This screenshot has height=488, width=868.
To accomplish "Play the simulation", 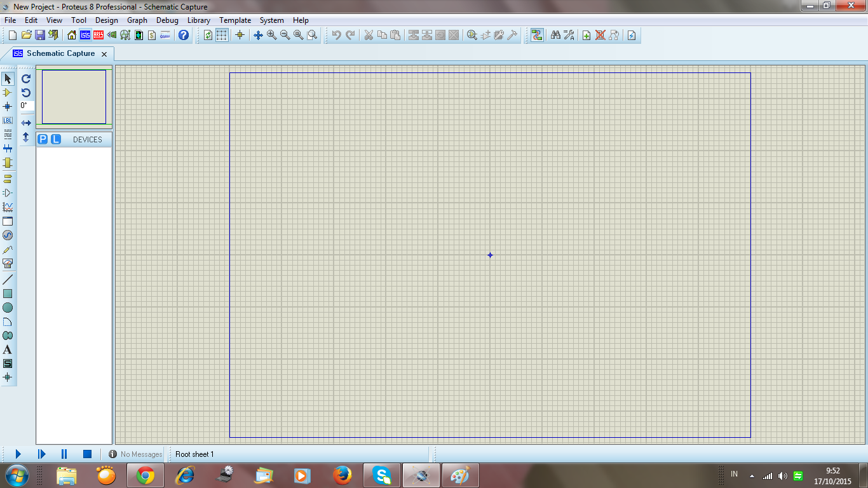I will [18, 454].
